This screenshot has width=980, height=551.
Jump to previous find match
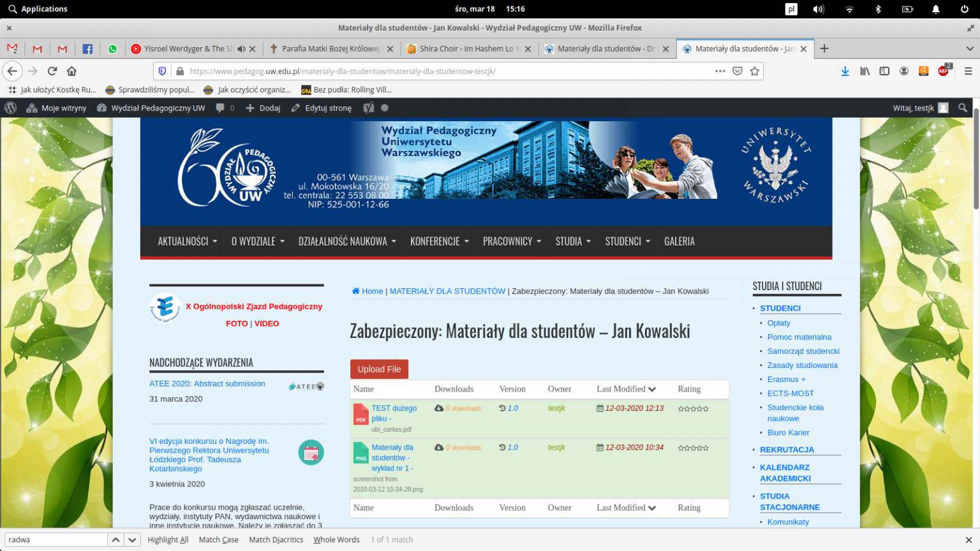pos(115,540)
